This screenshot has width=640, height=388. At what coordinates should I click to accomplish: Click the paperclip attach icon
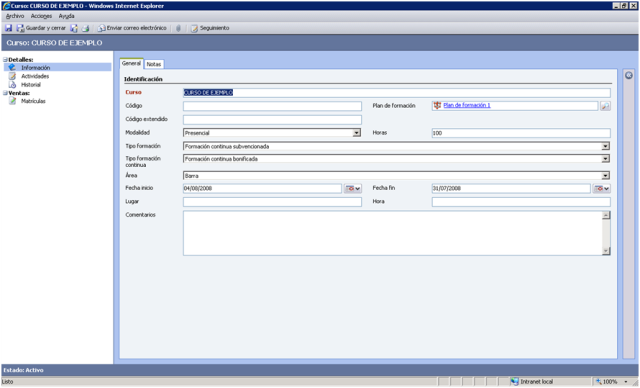pyautogui.click(x=178, y=28)
